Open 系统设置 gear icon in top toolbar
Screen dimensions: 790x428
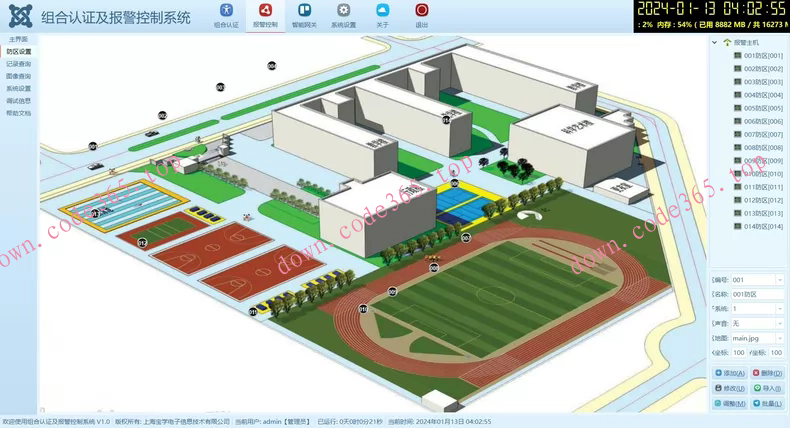[x=344, y=16]
